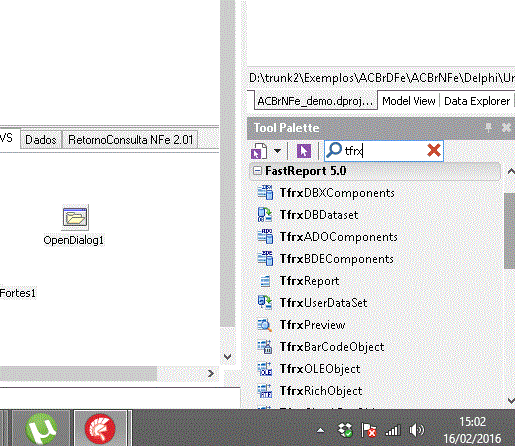Image resolution: width=528 pixels, height=446 pixels.
Task: Open the RetornoConsulta NFe 2.01 tab
Action: tap(130, 140)
